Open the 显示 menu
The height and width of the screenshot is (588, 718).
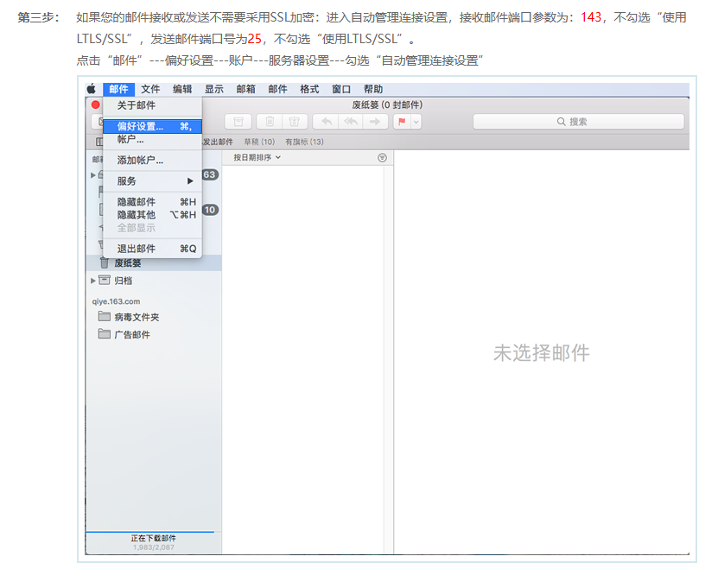click(x=213, y=89)
